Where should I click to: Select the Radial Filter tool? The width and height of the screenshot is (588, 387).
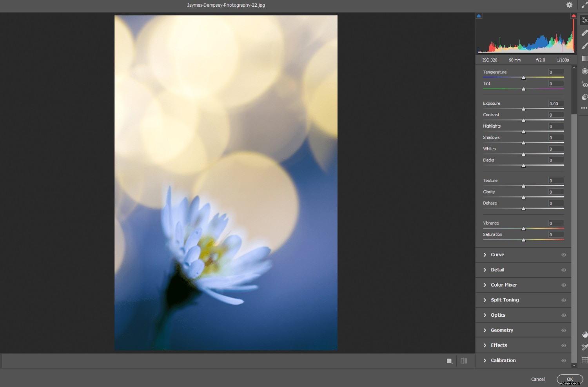[x=584, y=71]
